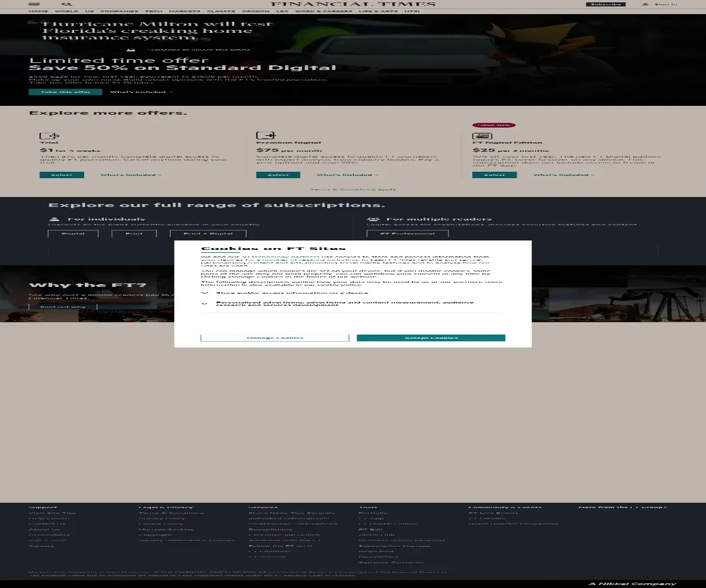The image size is (706, 588).
Task: Open the LEX nav item
Action: coord(282,11)
